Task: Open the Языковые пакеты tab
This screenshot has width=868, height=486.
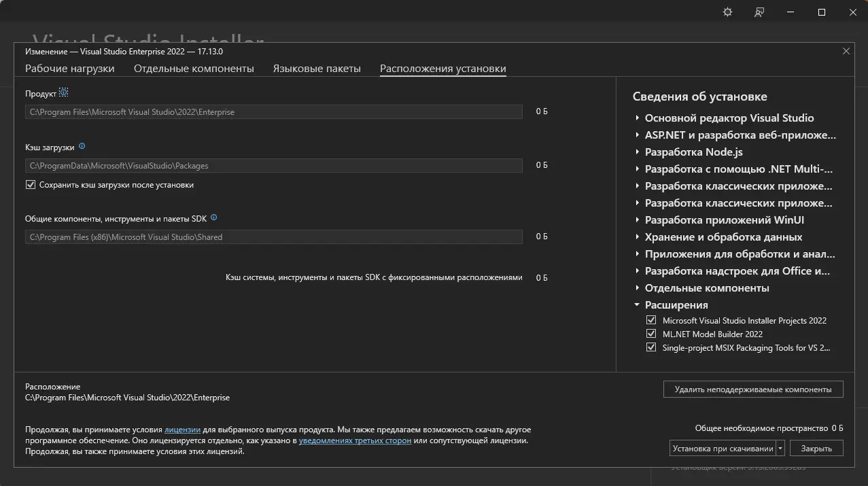Action: [317, 69]
